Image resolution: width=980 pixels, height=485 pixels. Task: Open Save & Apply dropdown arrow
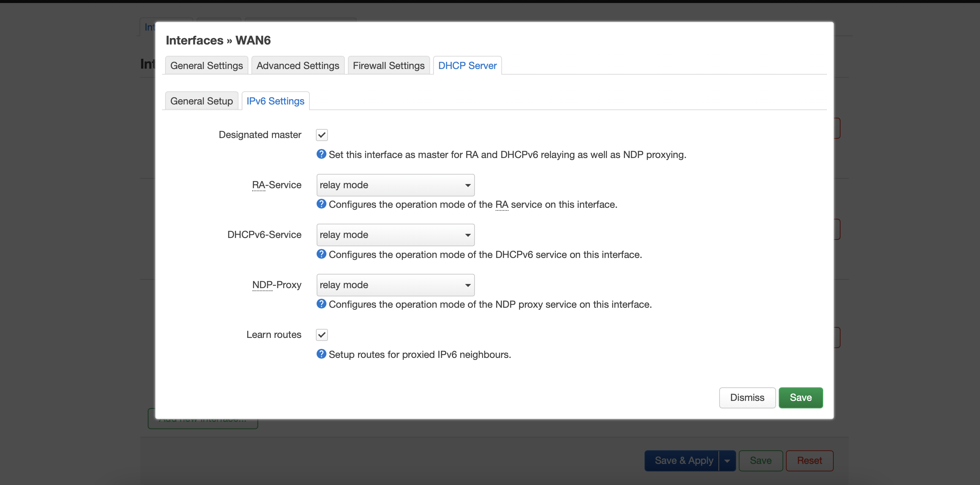(x=727, y=460)
